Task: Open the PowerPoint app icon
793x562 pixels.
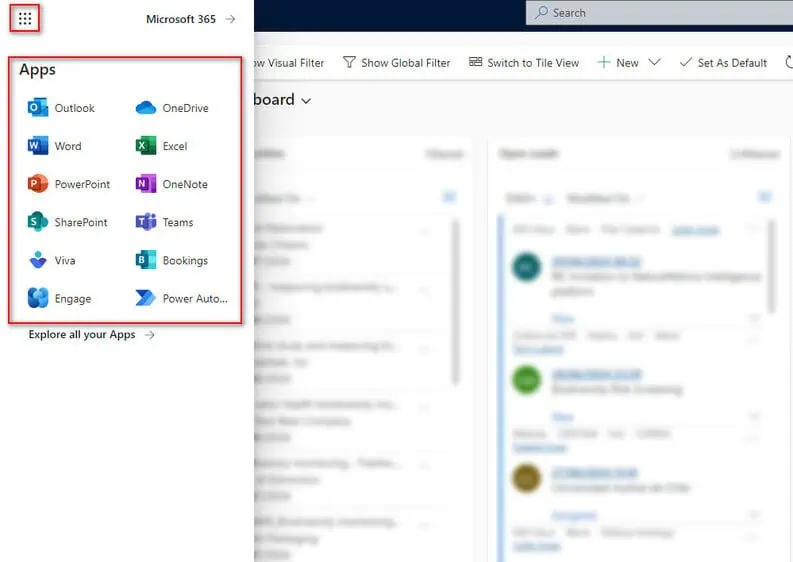Action: click(38, 184)
